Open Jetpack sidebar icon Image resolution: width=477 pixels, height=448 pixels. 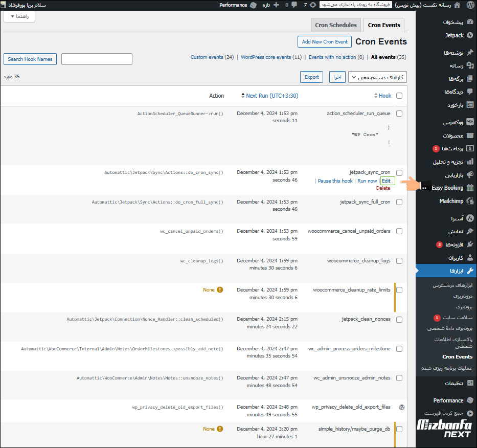click(x=470, y=35)
